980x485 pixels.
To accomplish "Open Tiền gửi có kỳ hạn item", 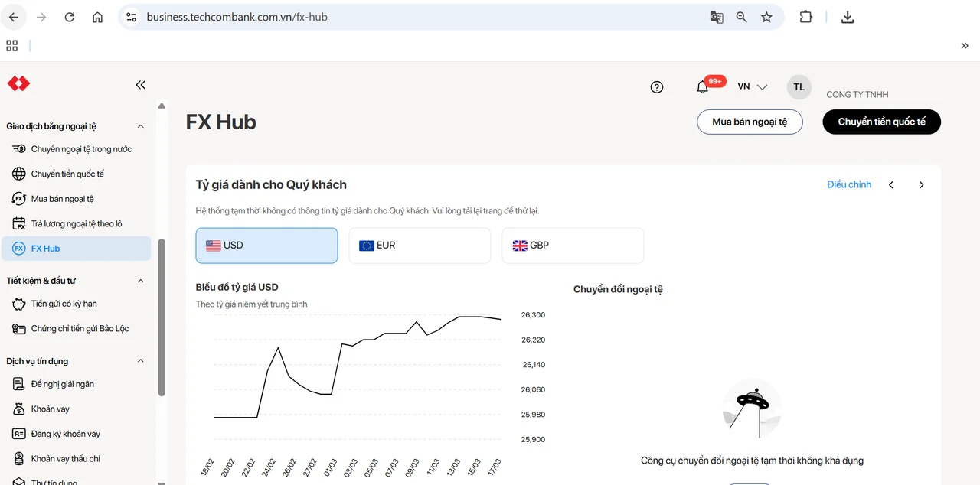I will tap(64, 304).
